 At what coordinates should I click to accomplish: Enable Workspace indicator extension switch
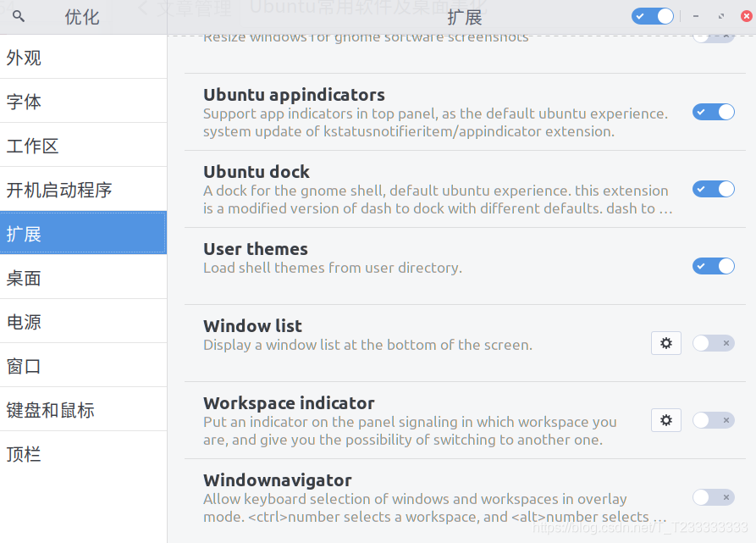714,420
